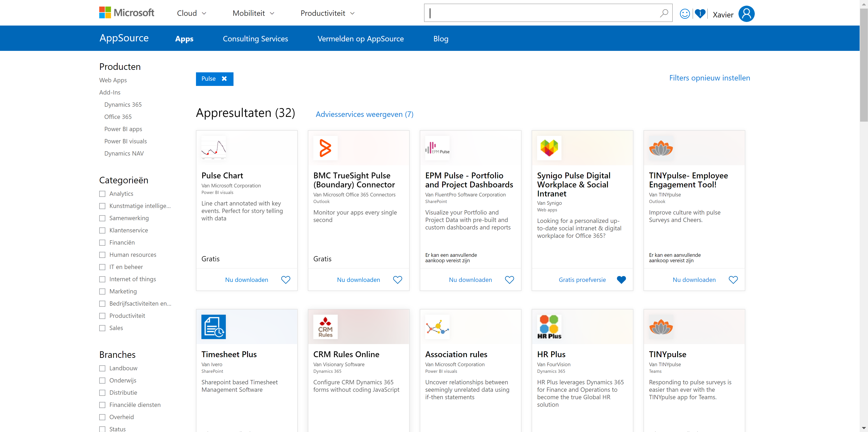Check the Onderwijs branch
Image resolution: width=868 pixels, height=432 pixels.
[102, 380]
